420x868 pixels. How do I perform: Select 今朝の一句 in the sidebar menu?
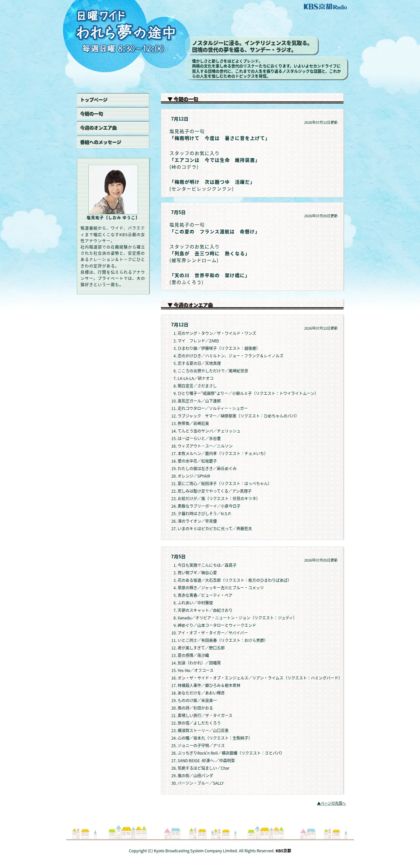113,114
